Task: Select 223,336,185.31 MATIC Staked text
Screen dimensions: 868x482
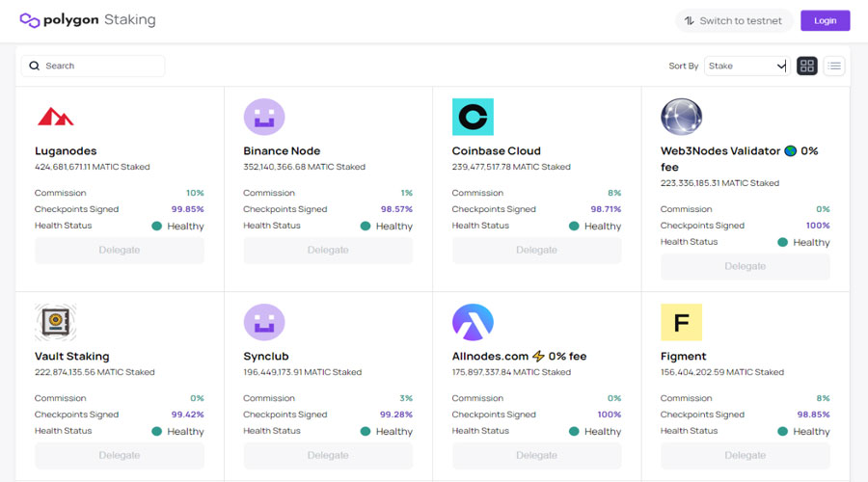Action: [719, 182]
